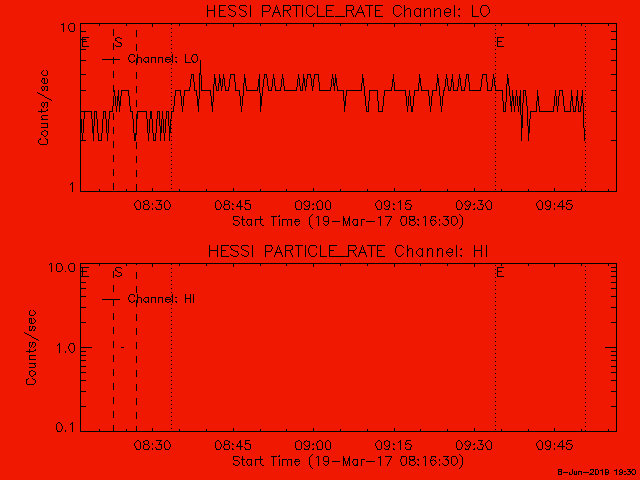Click the "1.0" y-axis tick label in HI plot
The image size is (640, 480).
(x=65, y=348)
